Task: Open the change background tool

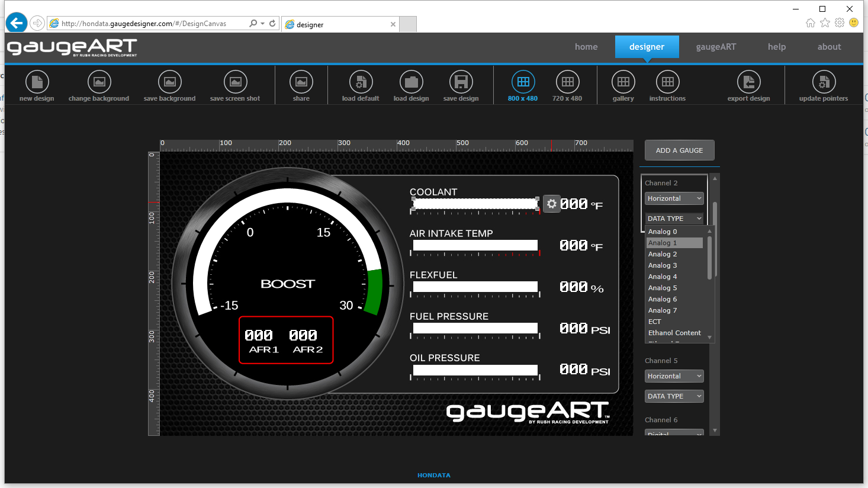Action: (x=99, y=85)
